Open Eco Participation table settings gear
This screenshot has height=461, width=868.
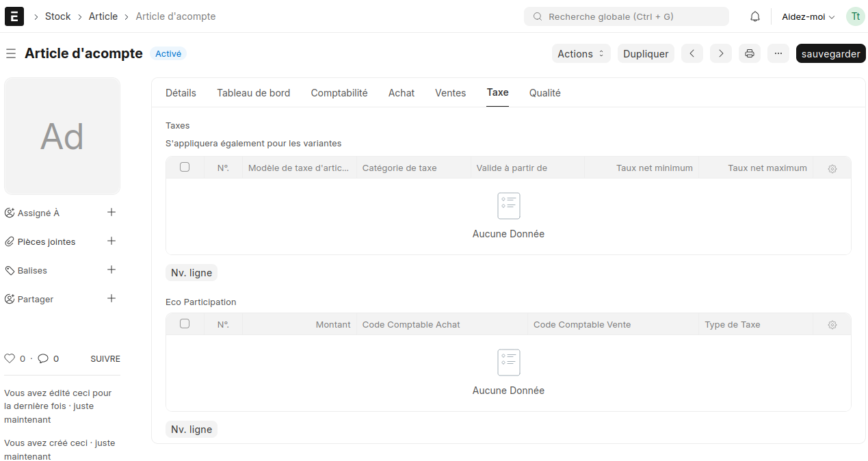(832, 325)
